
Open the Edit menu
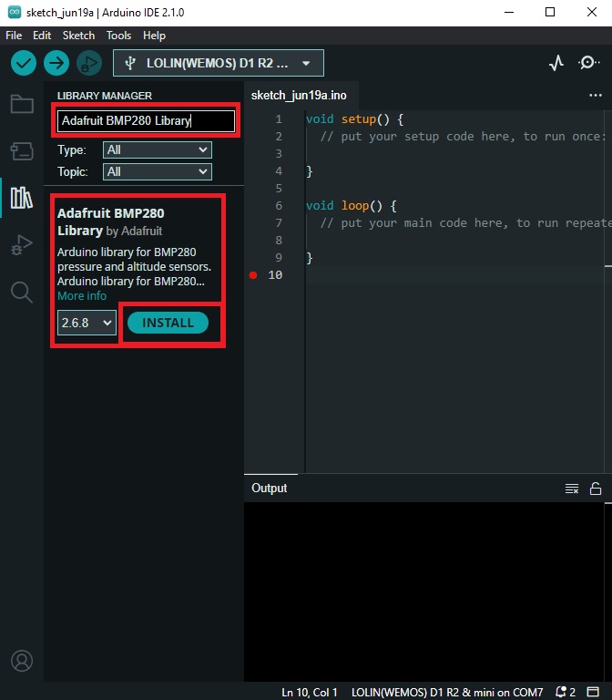point(42,36)
